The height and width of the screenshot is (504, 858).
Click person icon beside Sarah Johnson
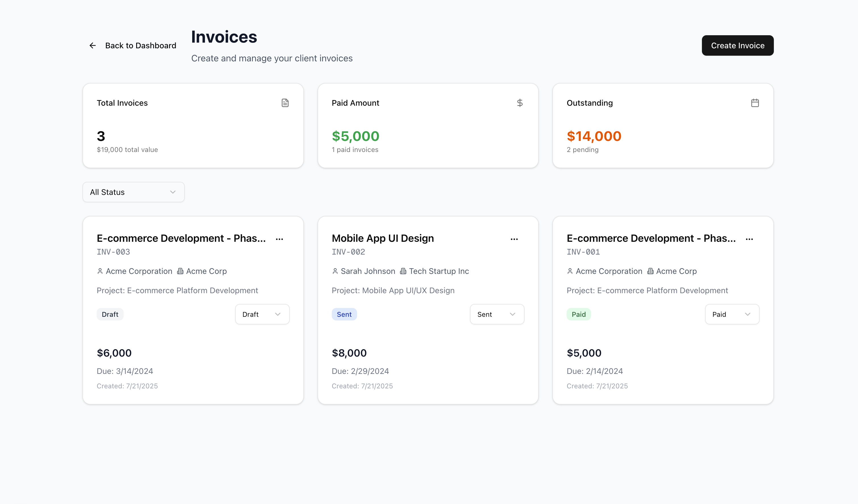(x=335, y=271)
